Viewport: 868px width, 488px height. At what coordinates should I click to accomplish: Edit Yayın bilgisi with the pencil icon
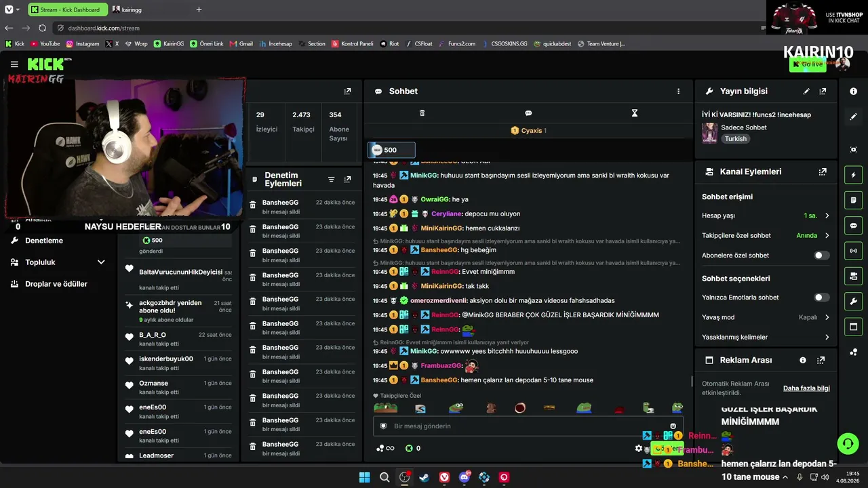[806, 91]
